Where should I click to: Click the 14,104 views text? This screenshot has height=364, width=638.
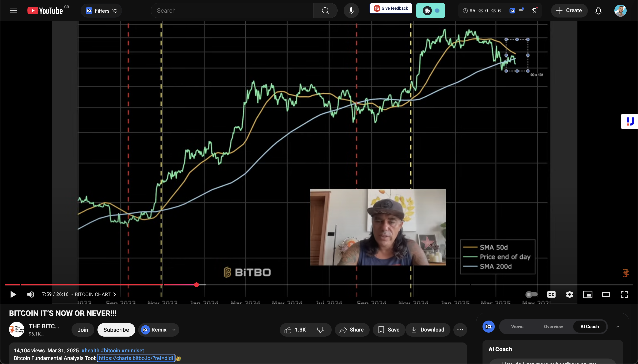tap(29, 351)
